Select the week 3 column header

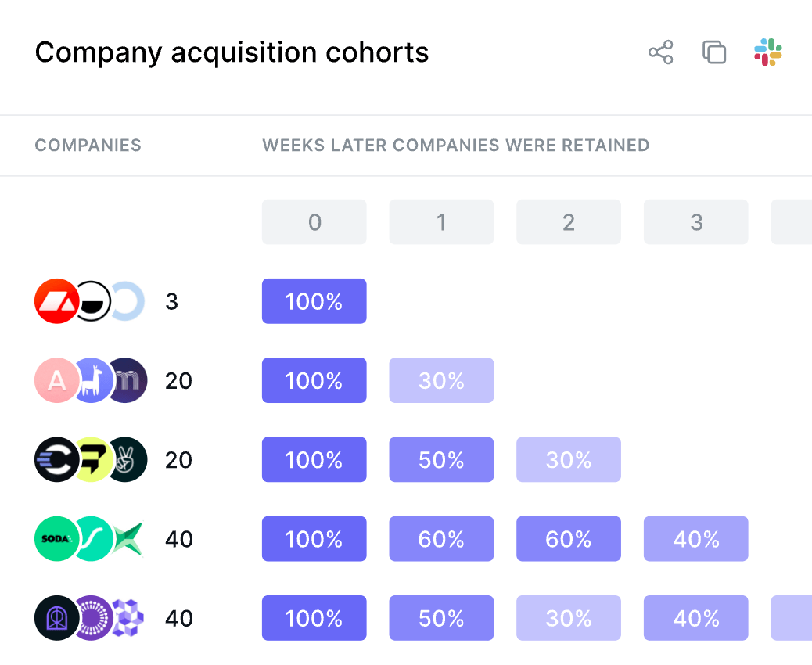coord(695,221)
